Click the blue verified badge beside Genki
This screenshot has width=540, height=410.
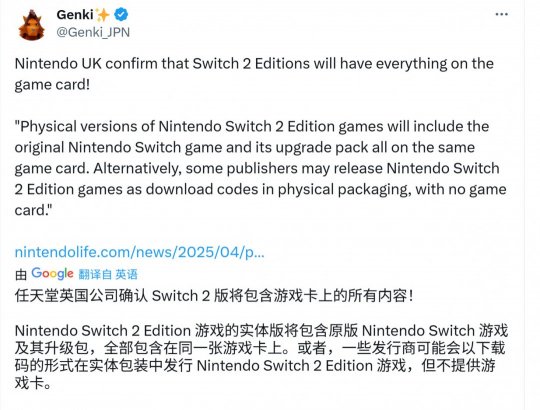(x=121, y=14)
